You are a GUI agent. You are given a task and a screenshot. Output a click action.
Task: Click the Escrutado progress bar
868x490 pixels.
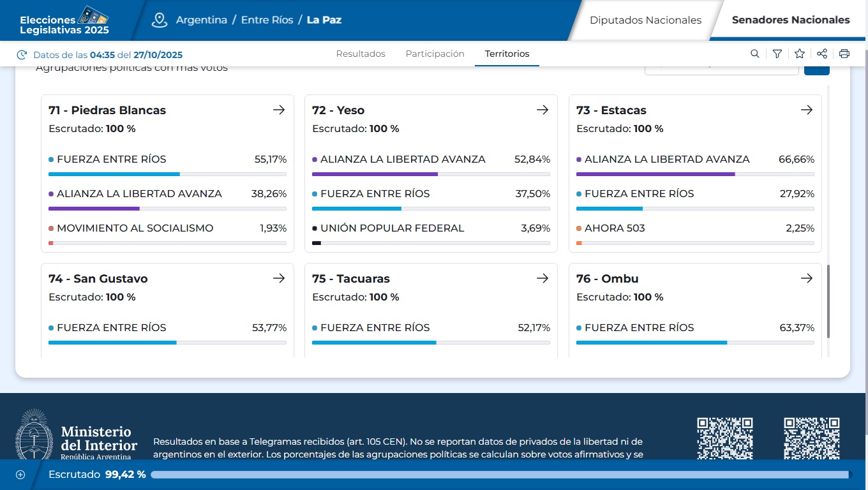click(500, 475)
